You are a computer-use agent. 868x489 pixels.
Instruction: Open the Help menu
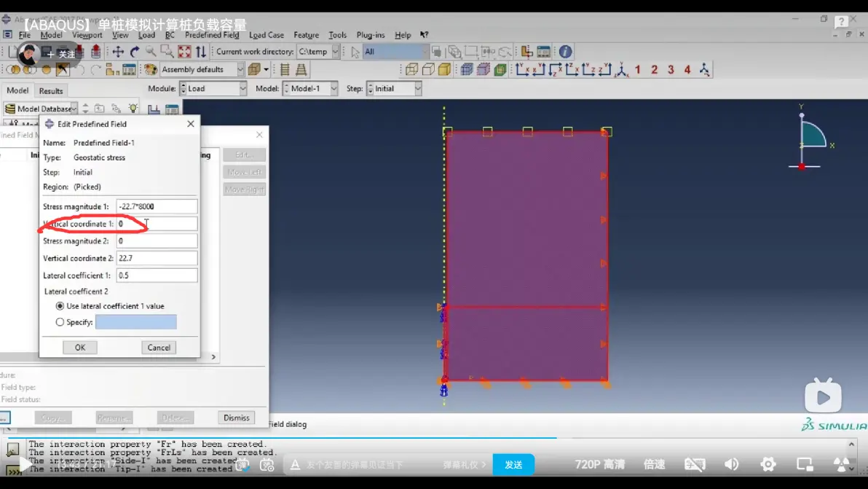point(403,35)
